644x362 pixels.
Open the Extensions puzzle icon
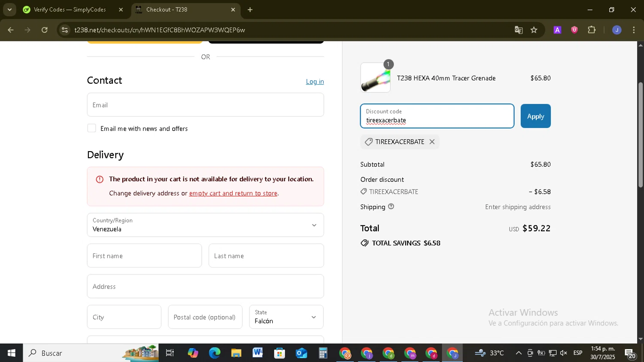pos(592,30)
